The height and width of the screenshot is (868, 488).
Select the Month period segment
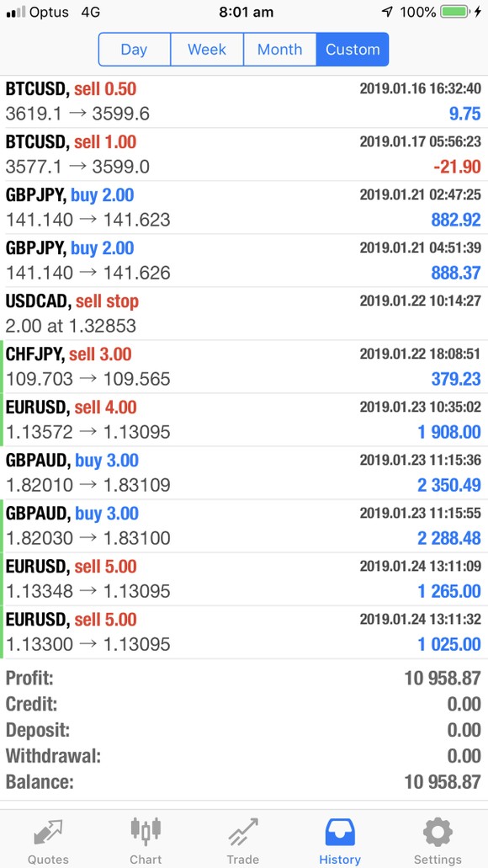(x=280, y=50)
